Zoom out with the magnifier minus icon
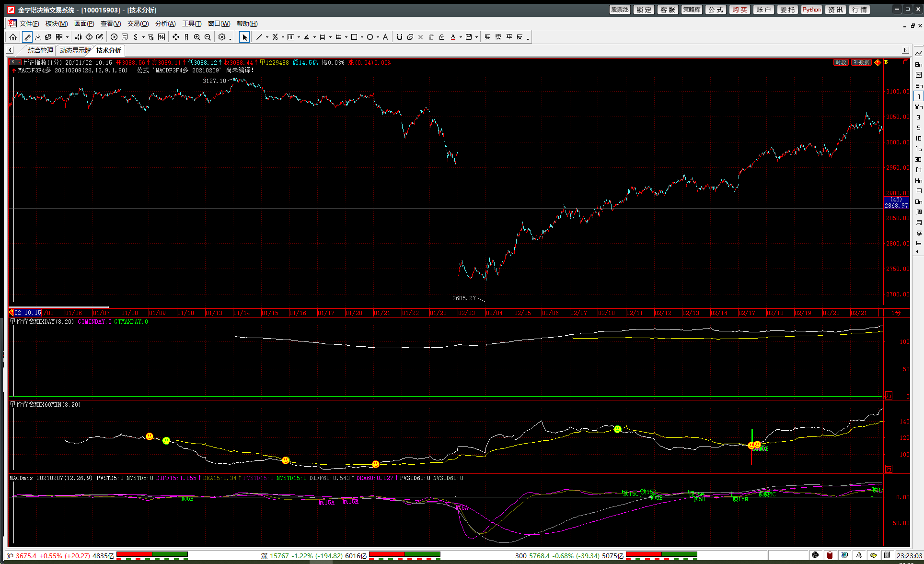 [x=208, y=37]
